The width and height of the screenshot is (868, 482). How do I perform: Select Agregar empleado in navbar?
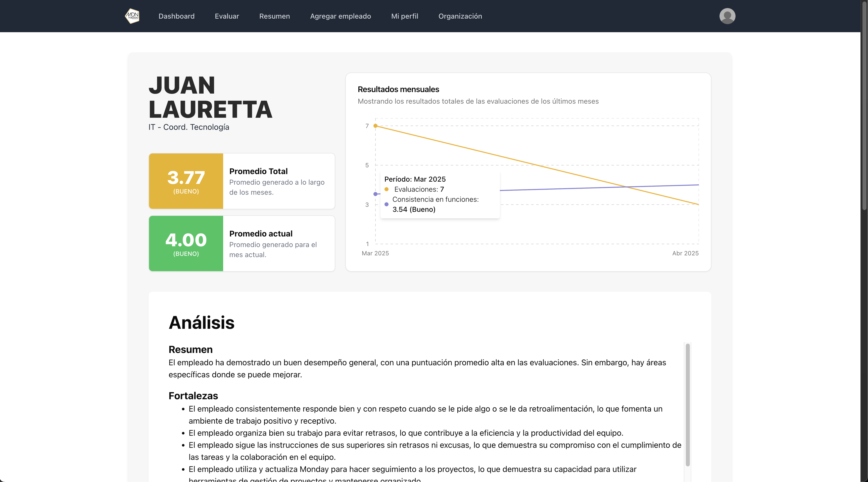pos(340,16)
